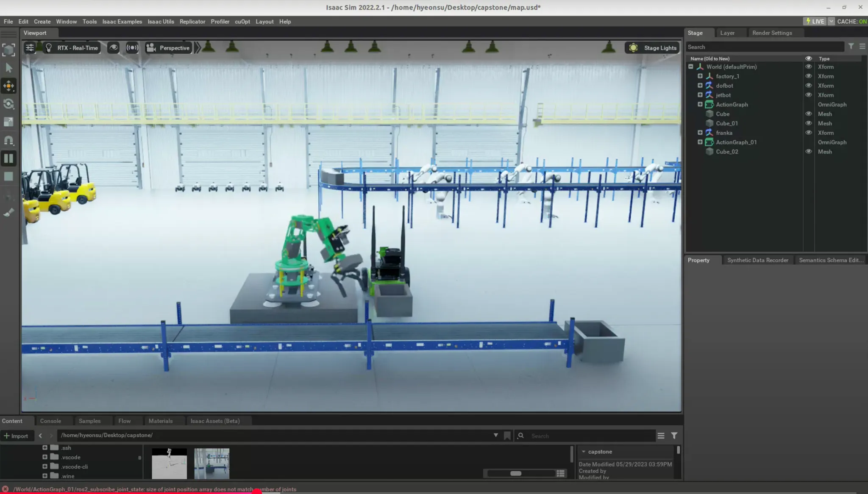Click the Stage Lights button

click(653, 48)
